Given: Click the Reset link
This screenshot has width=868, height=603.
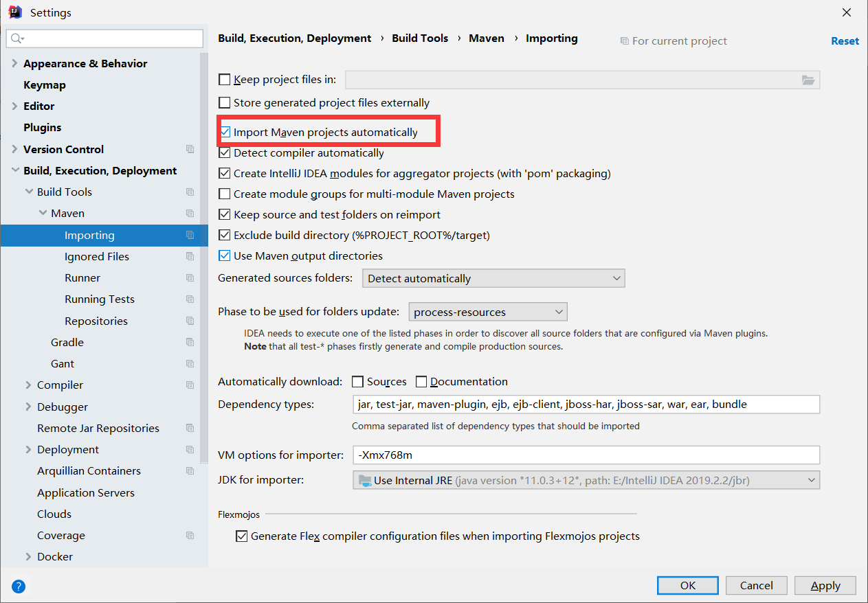Looking at the screenshot, I should (845, 41).
